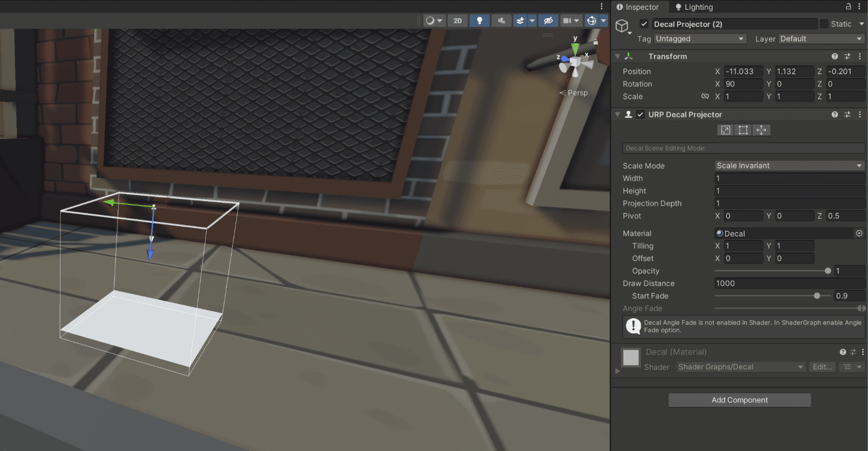Open Transform component kebab menu
The width and height of the screenshot is (868, 451).
click(860, 56)
